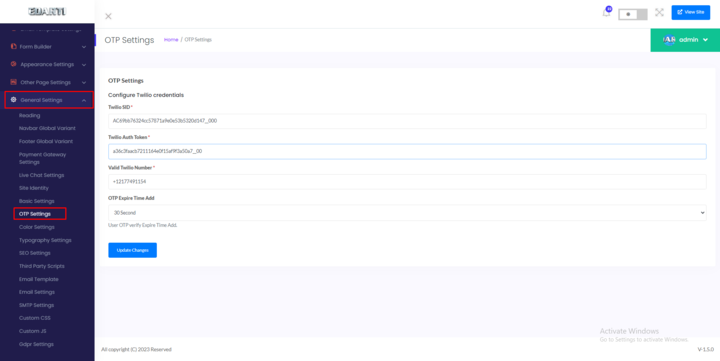
Task: Click the admin avatar icon
Action: pos(669,40)
